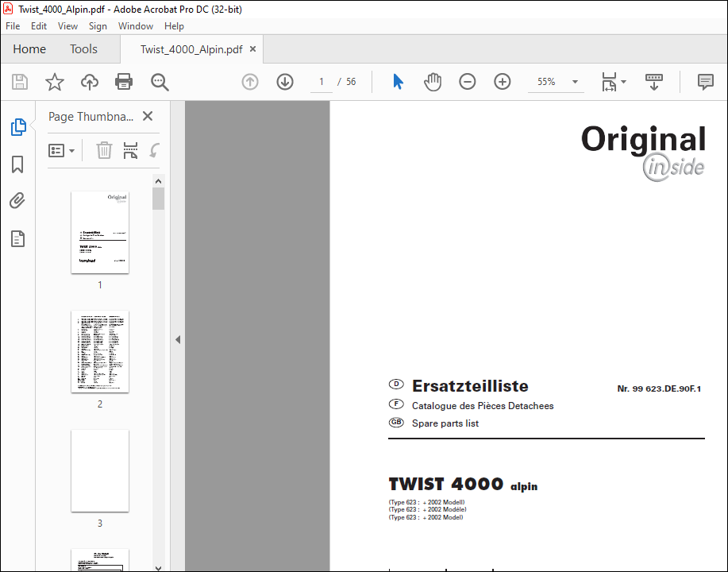728x572 pixels.
Task: Select the Twist_4000_Alpin.pdf document tab
Action: point(191,49)
